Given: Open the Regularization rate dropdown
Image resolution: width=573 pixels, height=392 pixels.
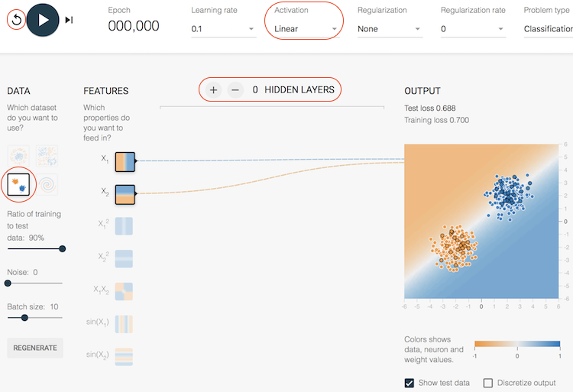Looking at the screenshot, I should (x=473, y=29).
